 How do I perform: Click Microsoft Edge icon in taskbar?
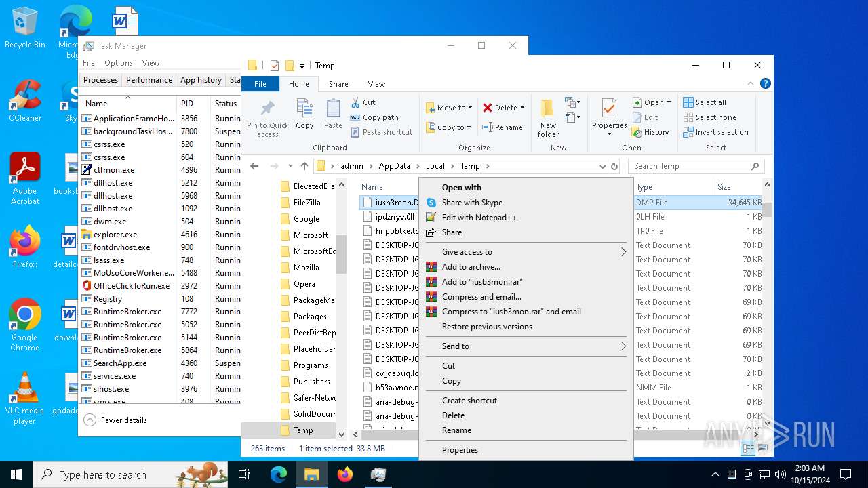(279, 474)
